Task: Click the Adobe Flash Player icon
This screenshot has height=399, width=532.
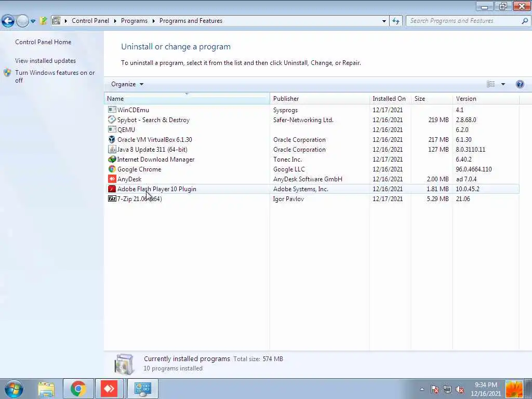Action: 112,189
